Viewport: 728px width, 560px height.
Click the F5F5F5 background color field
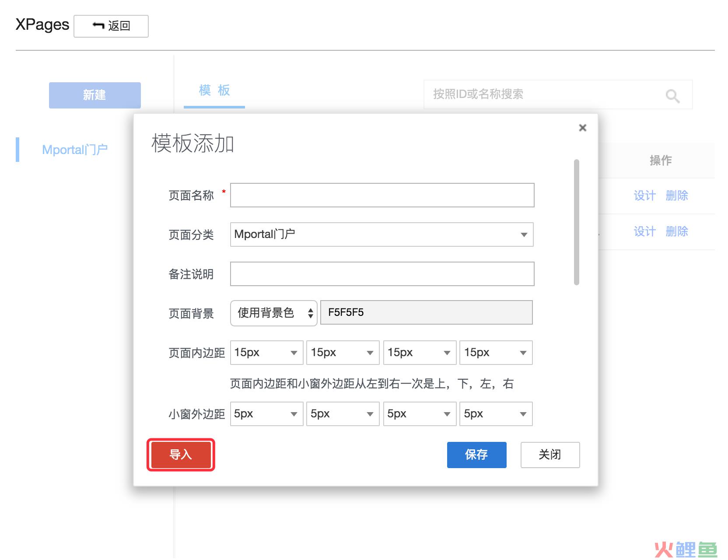426,312
